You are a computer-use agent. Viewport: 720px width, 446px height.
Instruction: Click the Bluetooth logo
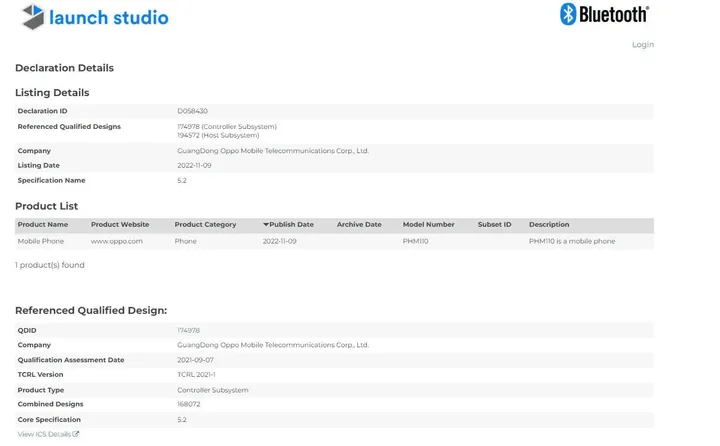604,14
